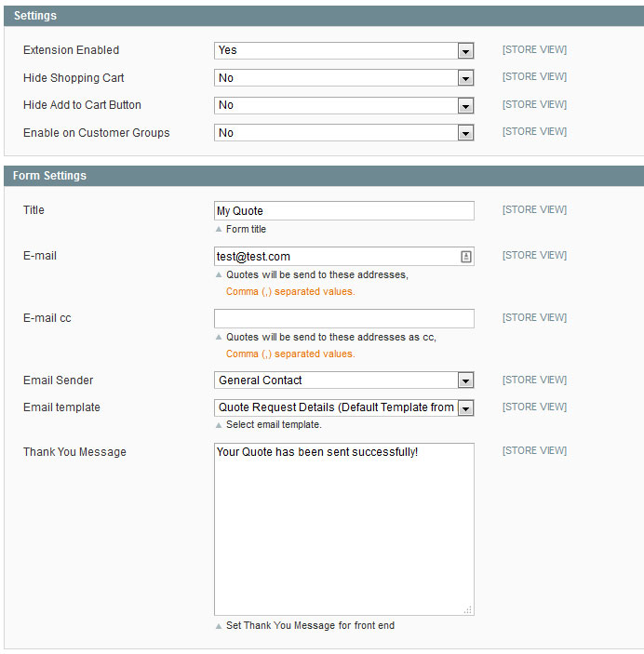Click the empty E-mail cc field
644x654 pixels.
[x=344, y=319]
